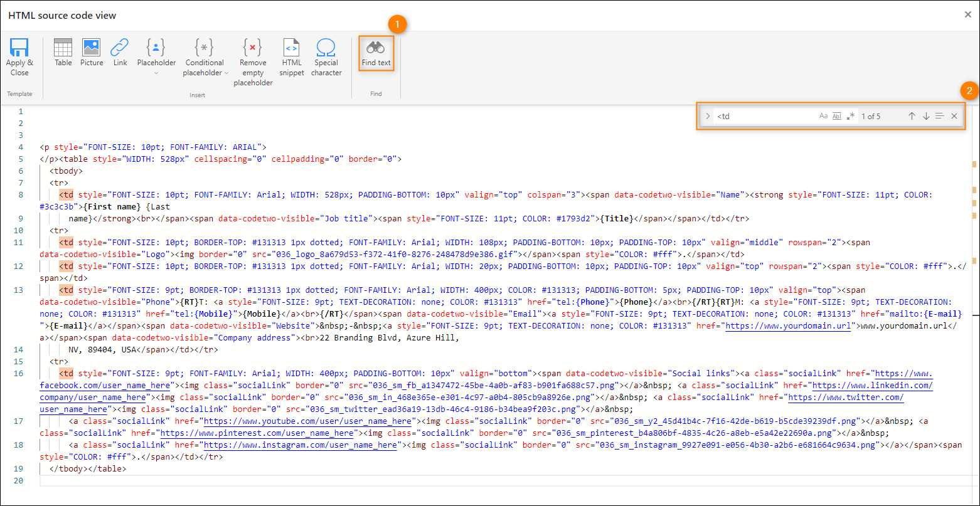Click "22 Branding Blvd, Azure Hill," text
Image resolution: width=980 pixels, height=506 pixels.
coord(390,338)
